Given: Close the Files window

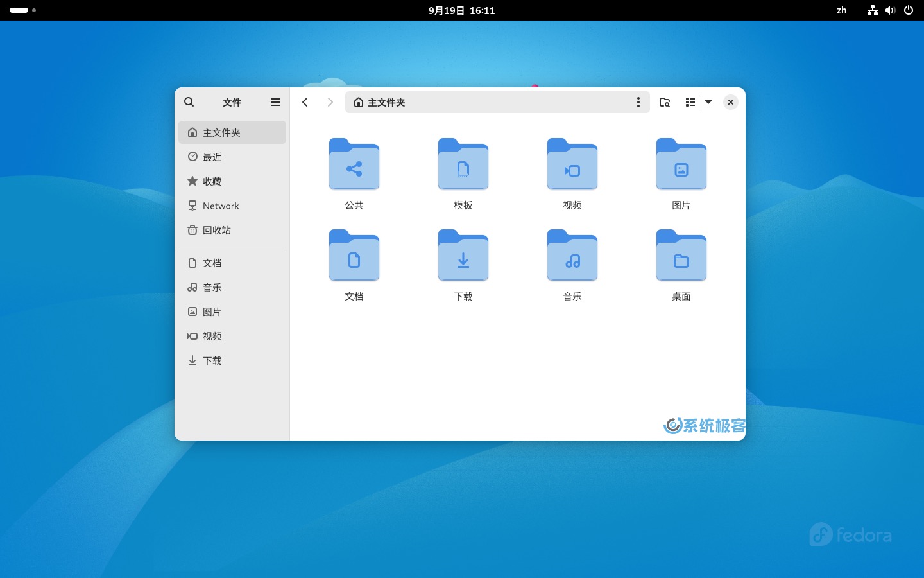Looking at the screenshot, I should pos(731,102).
